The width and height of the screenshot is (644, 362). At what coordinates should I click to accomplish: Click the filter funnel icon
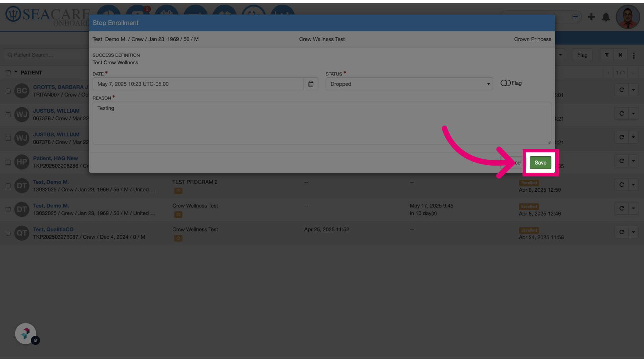click(x=607, y=55)
